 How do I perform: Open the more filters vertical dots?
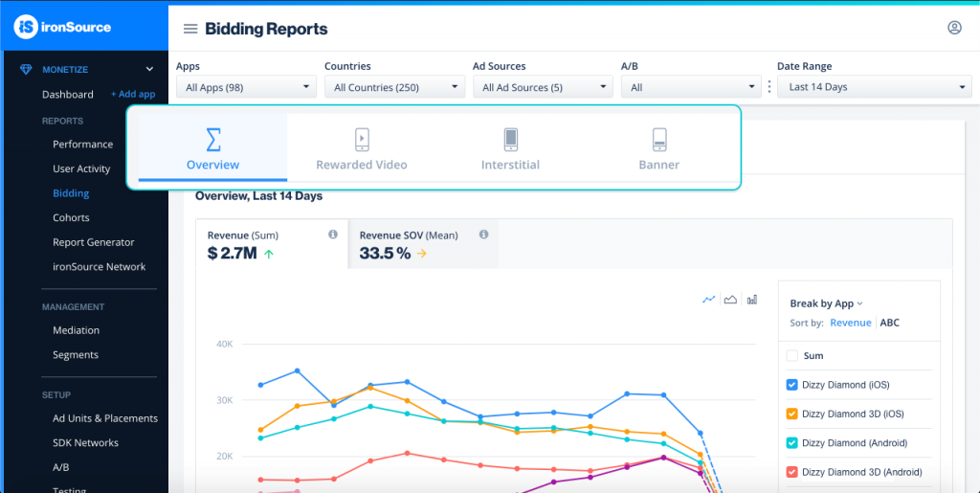click(x=769, y=87)
